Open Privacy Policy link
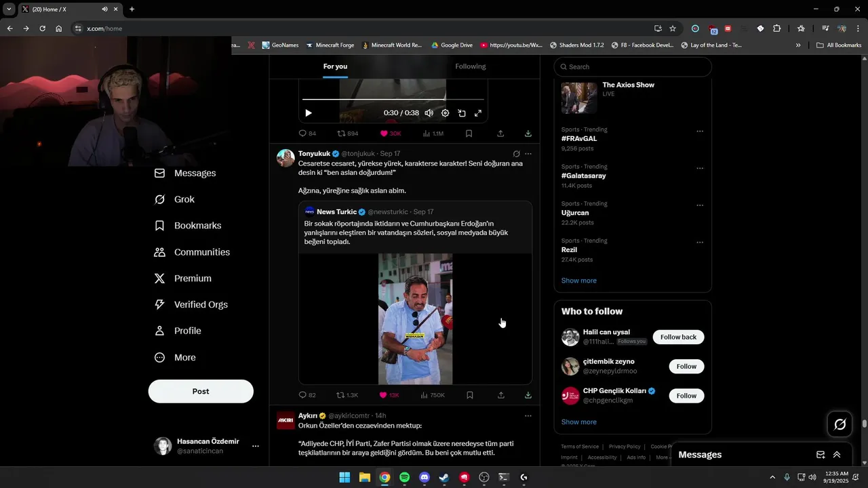This screenshot has height=488, width=868. click(x=625, y=447)
